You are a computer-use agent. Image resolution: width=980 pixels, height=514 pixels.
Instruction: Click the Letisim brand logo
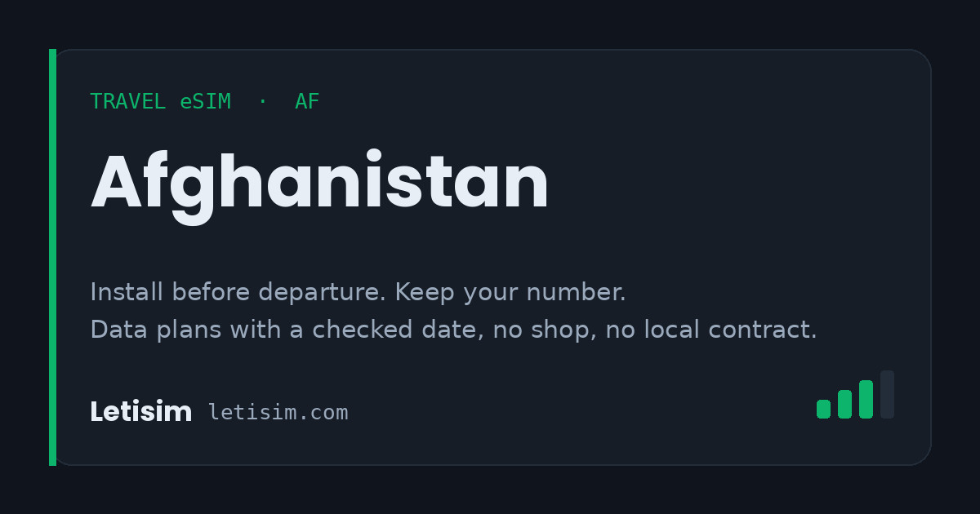[x=140, y=412]
